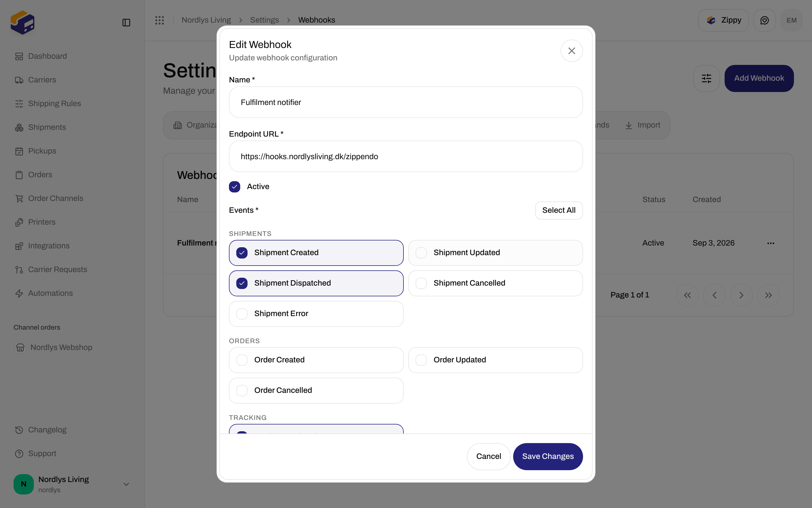812x508 pixels.
Task: Click the Automations lightning icon
Action: [x=19, y=293]
